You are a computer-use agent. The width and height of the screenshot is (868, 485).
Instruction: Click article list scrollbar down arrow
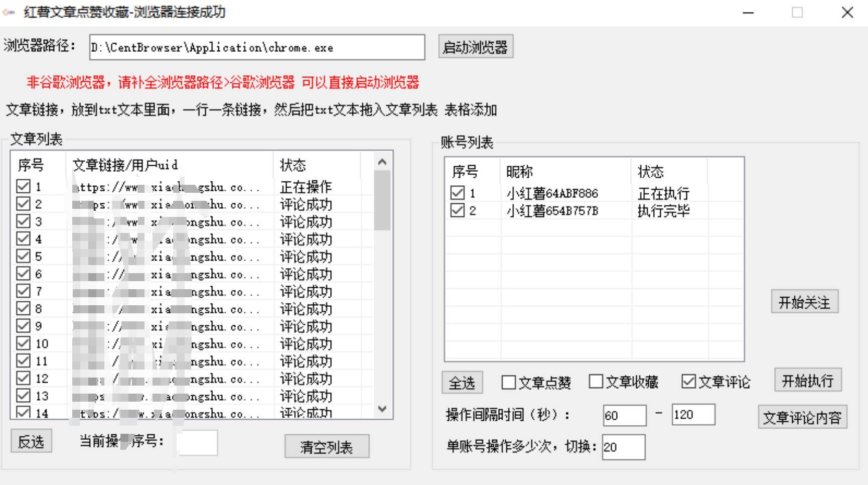382,409
